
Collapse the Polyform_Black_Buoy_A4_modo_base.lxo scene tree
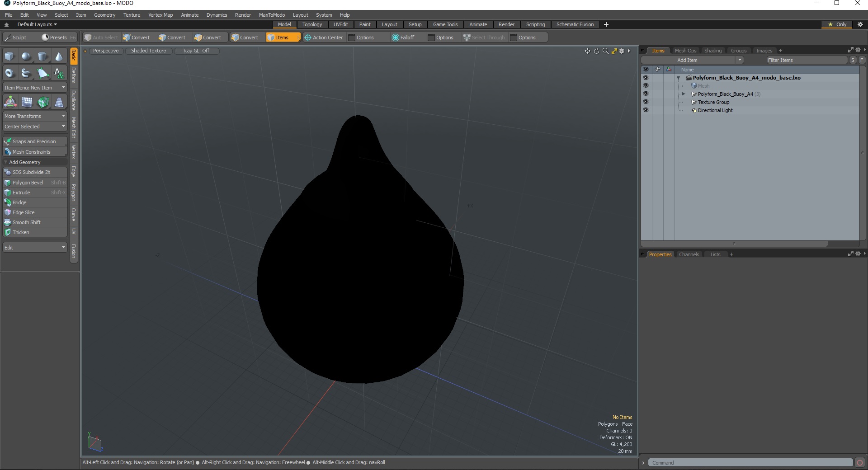[679, 78]
